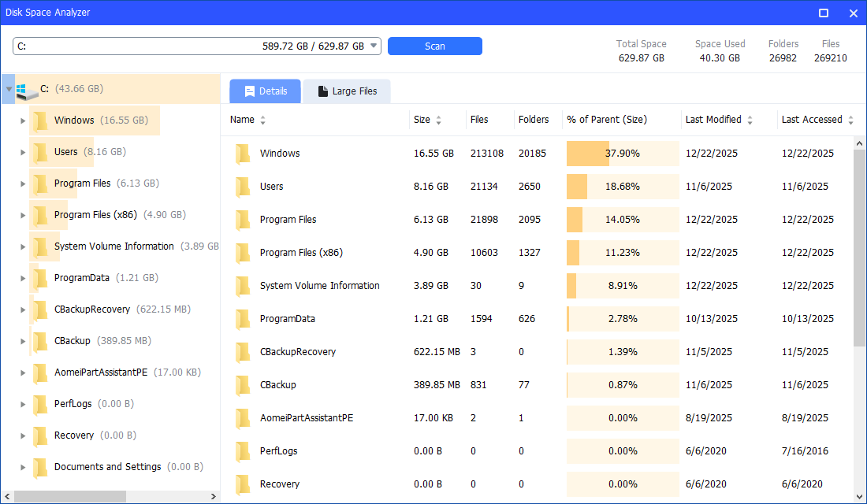The image size is (867, 504).
Task: Sort by Last Modified column header
Action: click(x=719, y=120)
